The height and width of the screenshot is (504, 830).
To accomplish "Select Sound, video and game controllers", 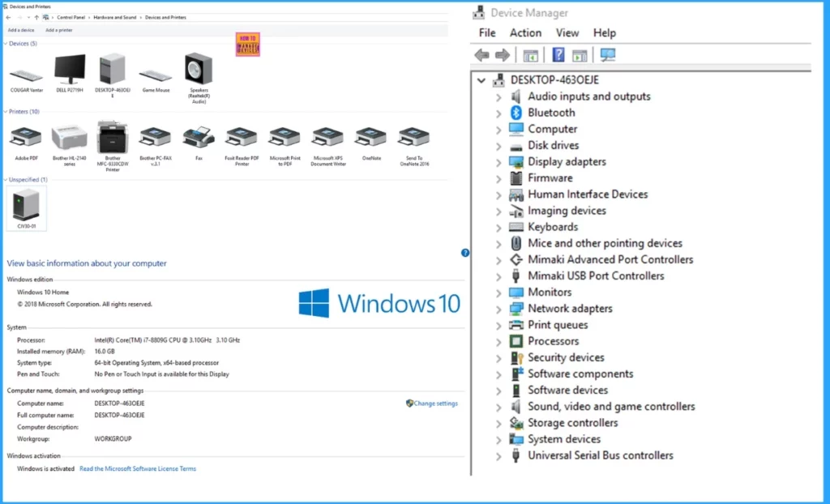I will point(611,407).
